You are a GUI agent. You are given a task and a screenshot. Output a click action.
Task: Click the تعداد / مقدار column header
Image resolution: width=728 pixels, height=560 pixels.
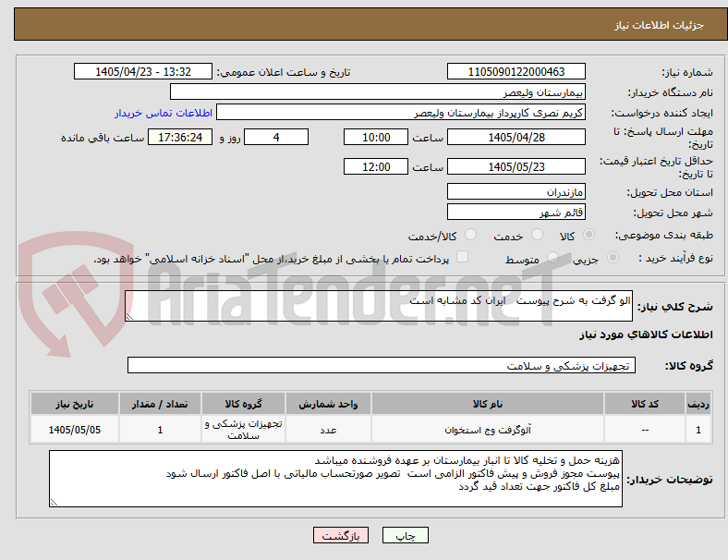click(x=160, y=404)
